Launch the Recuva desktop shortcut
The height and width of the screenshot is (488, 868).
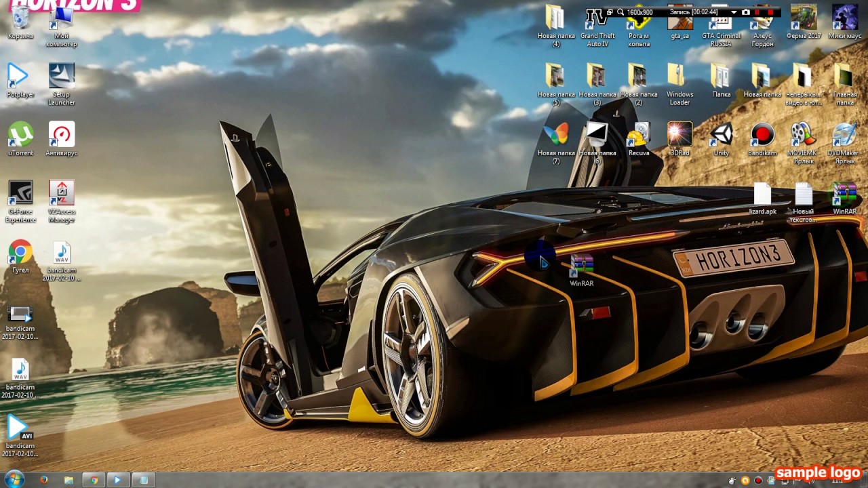(x=639, y=139)
